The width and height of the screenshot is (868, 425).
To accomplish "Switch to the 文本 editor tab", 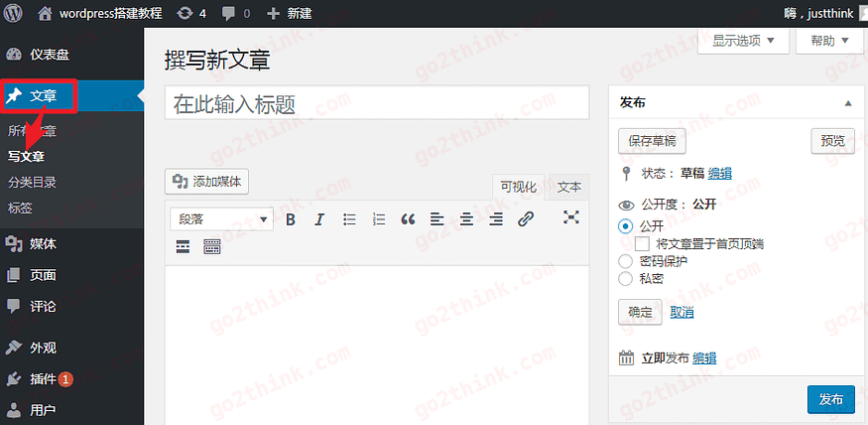I will tap(569, 188).
